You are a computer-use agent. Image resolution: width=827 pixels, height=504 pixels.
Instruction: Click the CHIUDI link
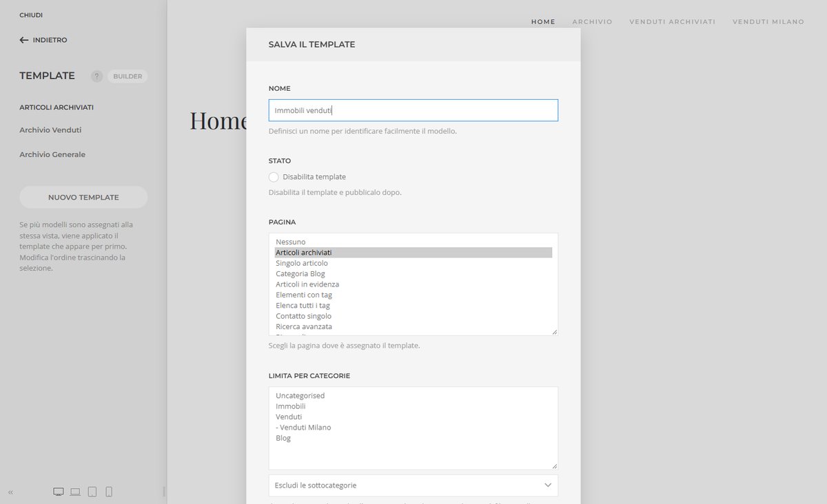pos(31,15)
